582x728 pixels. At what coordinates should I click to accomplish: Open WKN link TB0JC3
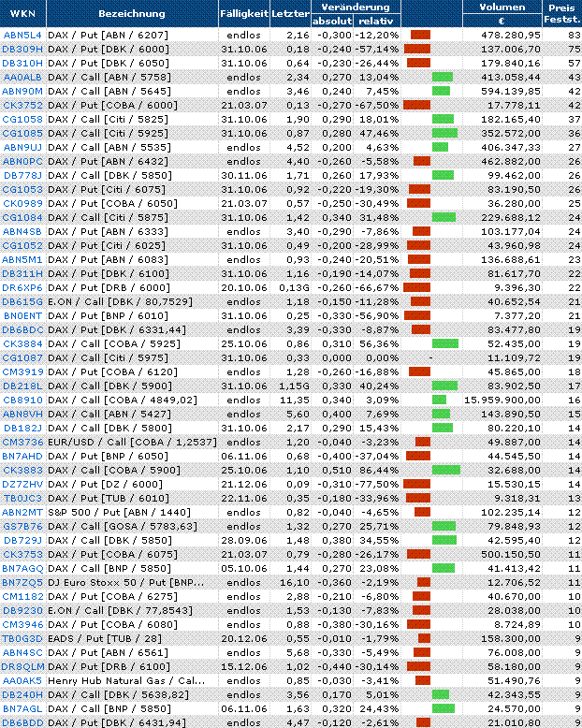[x=22, y=498]
